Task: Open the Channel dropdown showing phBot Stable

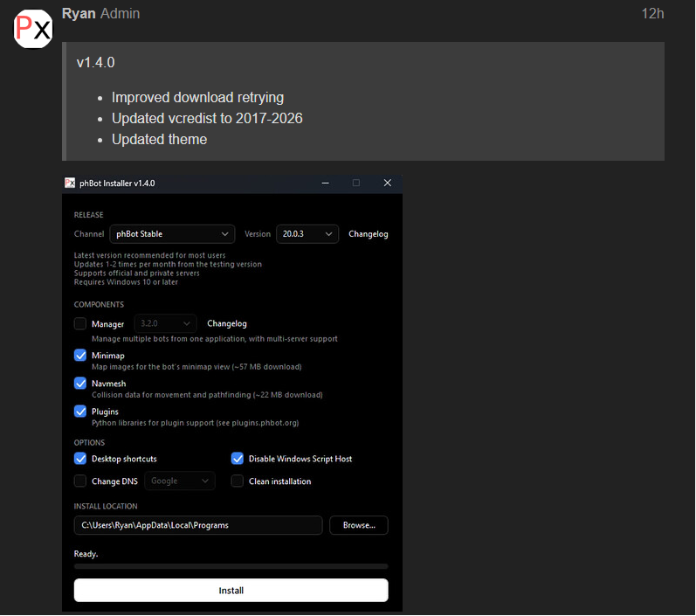Action: coord(172,234)
